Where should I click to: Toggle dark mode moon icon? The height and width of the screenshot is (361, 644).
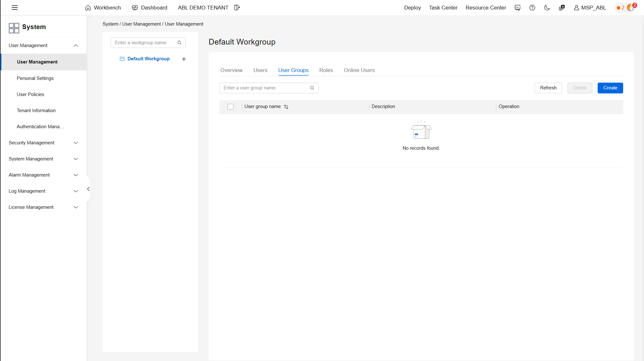tap(547, 8)
